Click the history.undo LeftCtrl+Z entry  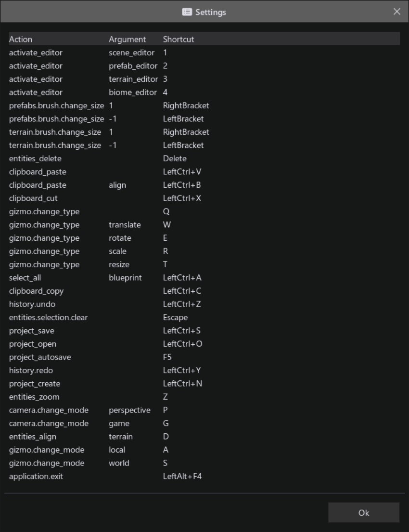96,304
